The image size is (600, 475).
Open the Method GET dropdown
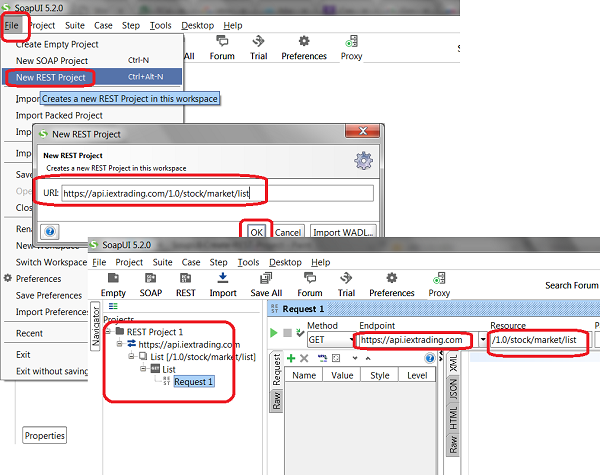coord(328,340)
